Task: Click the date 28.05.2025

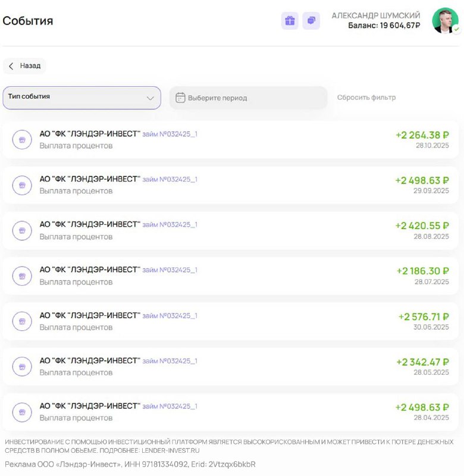Action: [x=431, y=372]
